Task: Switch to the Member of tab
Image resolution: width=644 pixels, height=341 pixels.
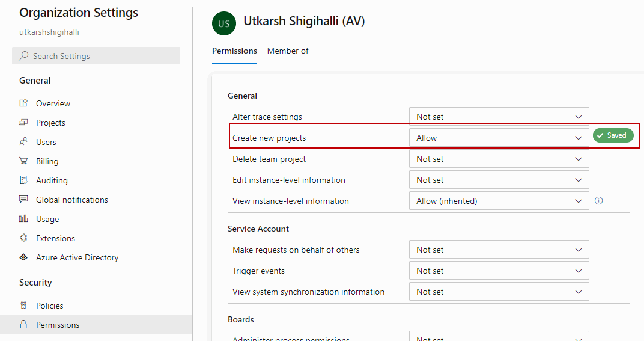Action: coord(288,51)
